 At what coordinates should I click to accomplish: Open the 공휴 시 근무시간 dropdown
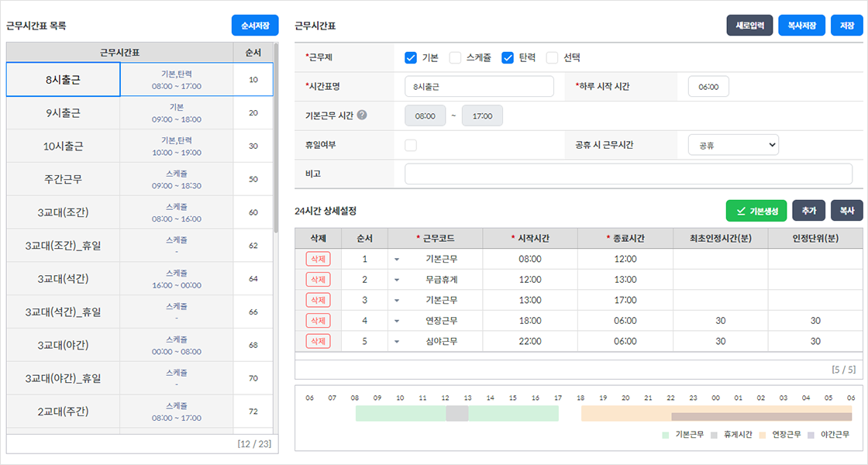(x=733, y=145)
